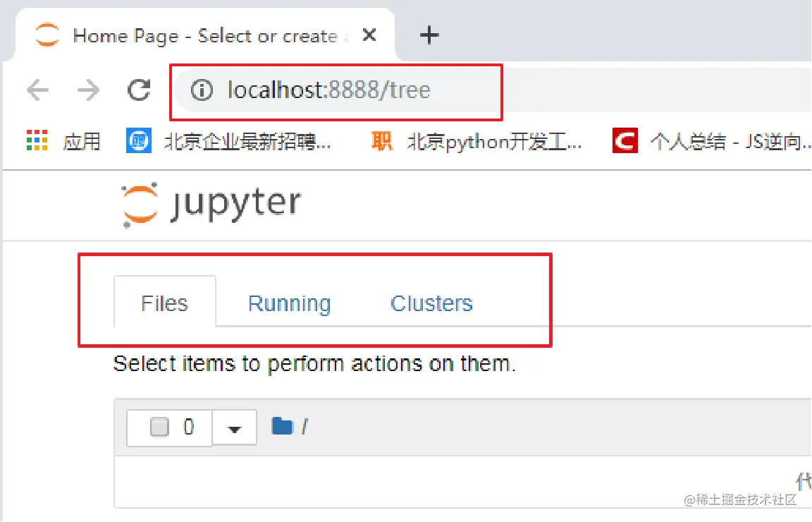Open the 北京企业最新招聘 bookmark
This screenshot has width=812, height=522.
[x=228, y=141]
